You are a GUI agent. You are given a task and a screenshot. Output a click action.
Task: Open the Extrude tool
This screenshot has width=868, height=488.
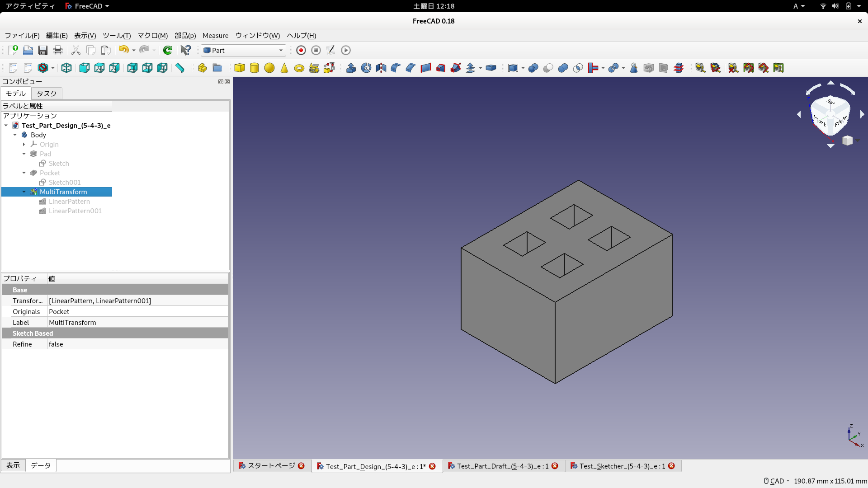[351, 68]
